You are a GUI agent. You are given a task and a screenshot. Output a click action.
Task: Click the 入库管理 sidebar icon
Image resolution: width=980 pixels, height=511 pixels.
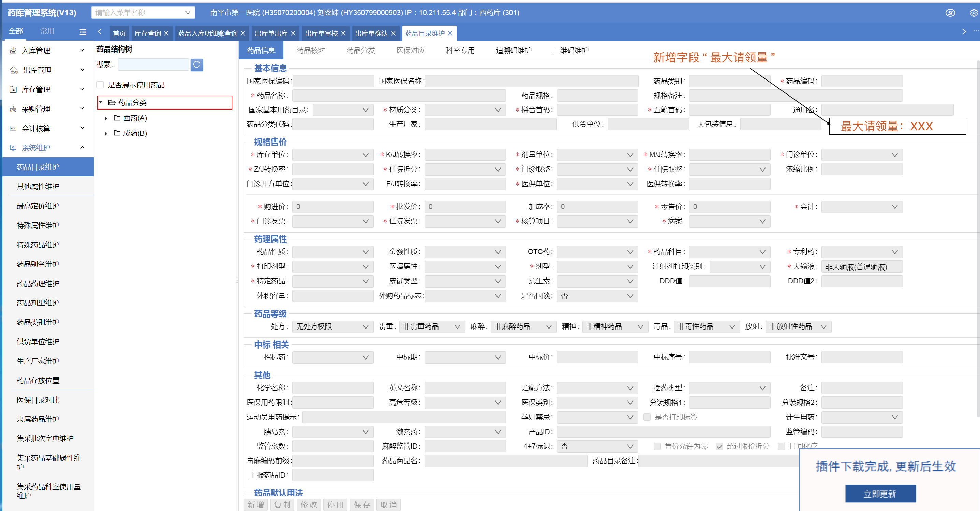[13, 50]
